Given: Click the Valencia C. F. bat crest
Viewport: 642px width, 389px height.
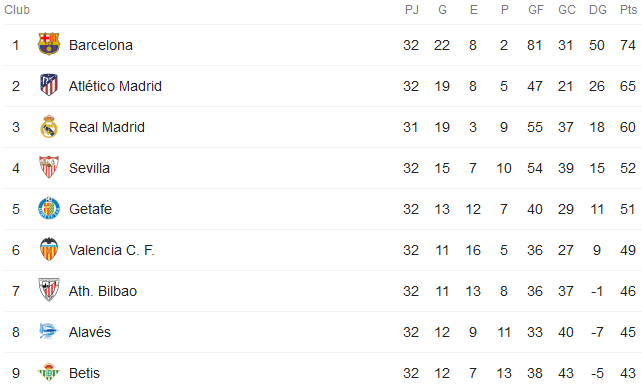Looking at the screenshot, I should click(x=49, y=249).
